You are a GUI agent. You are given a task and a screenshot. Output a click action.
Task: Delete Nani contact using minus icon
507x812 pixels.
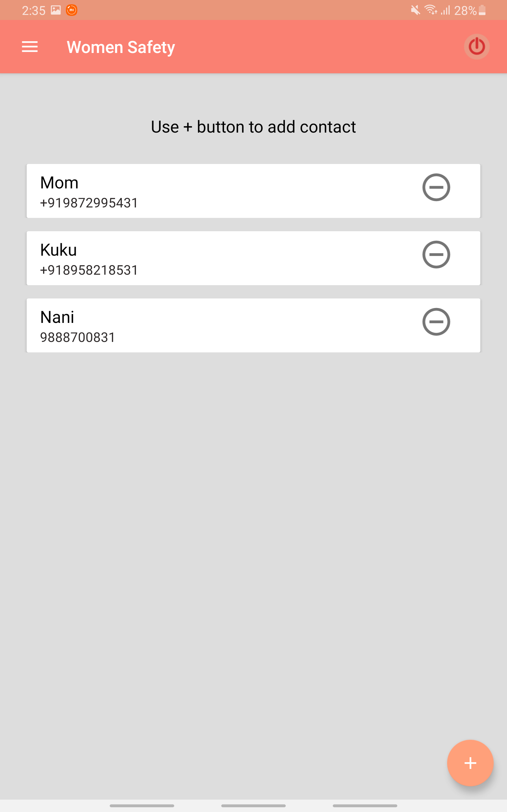pyautogui.click(x=436, y=321)
